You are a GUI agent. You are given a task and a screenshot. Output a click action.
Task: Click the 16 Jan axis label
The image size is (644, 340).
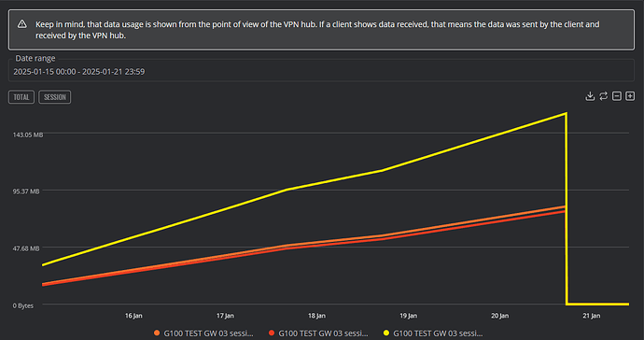point(133,316)
